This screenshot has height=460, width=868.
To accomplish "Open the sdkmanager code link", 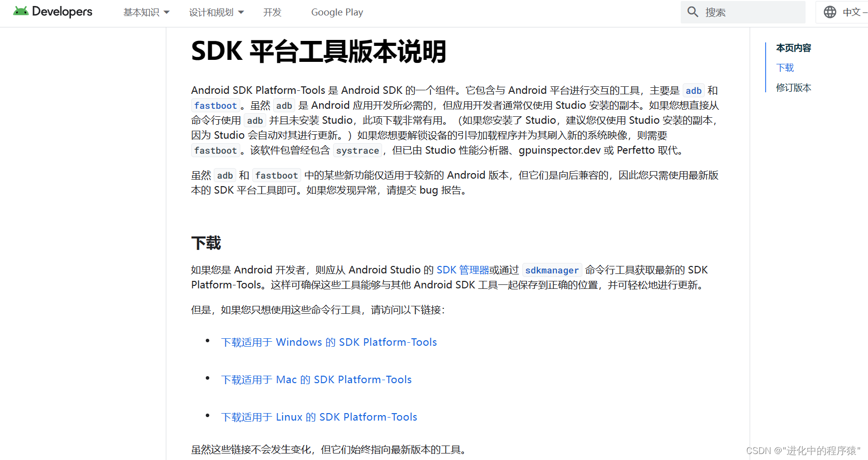I will click(x=552, y=270).
